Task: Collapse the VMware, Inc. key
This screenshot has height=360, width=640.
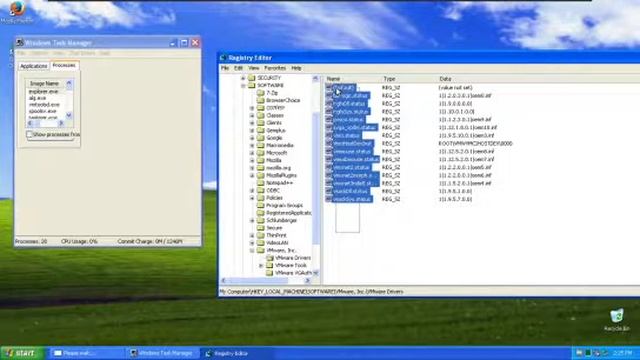Action: tap(252, 250)
